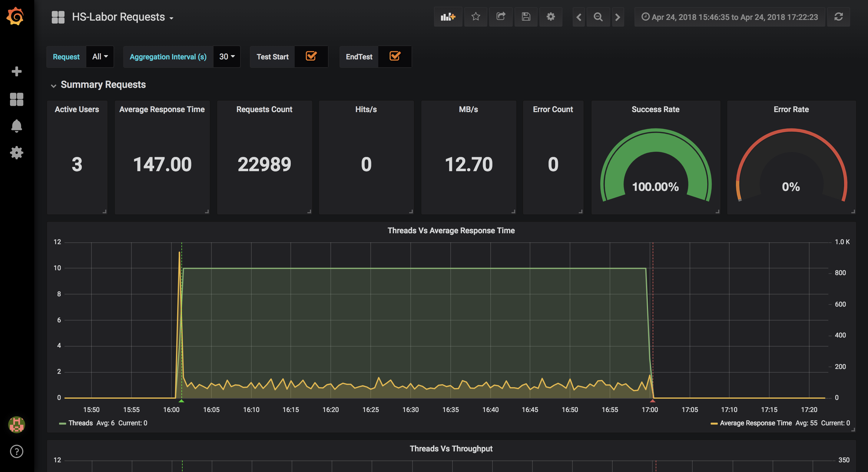The width and height of the screenshot is (868, 472).
Task: Click the Add panel icon
Action: (448, 17)
